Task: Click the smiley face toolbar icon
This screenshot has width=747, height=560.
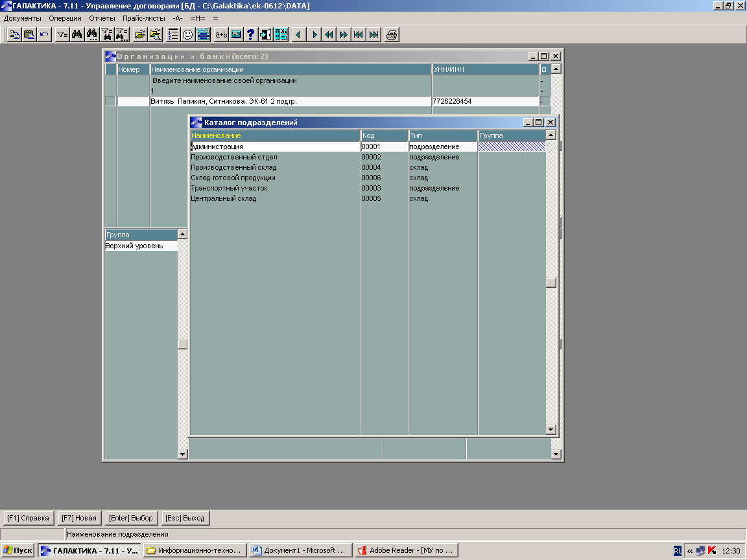Action: pos(188,34)
